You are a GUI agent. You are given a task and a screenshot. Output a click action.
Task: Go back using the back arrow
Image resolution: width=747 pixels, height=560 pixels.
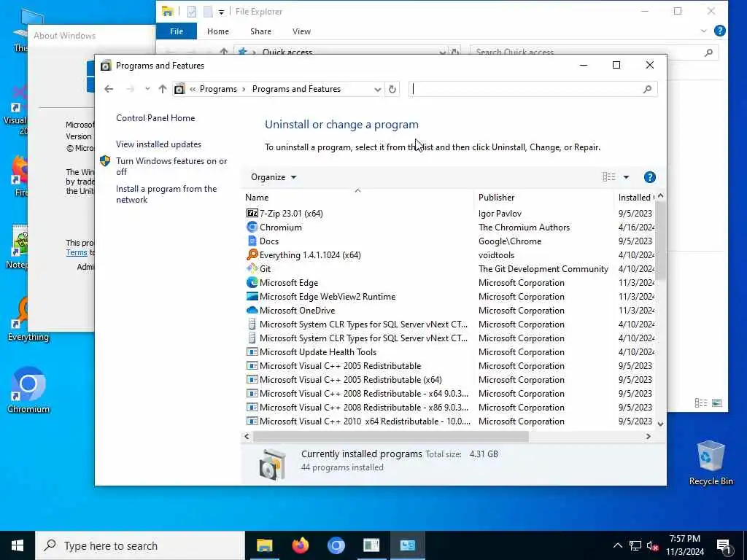click(109, 89)
